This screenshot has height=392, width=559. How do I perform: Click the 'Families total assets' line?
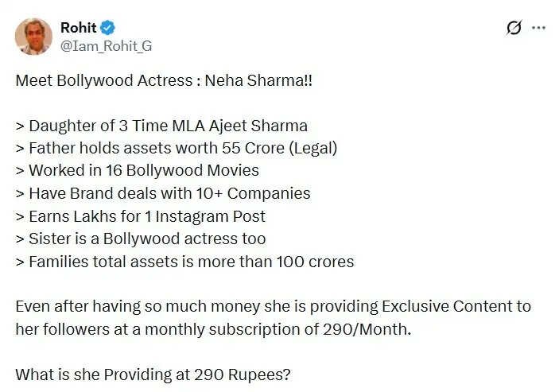click(x=184, y=261)
